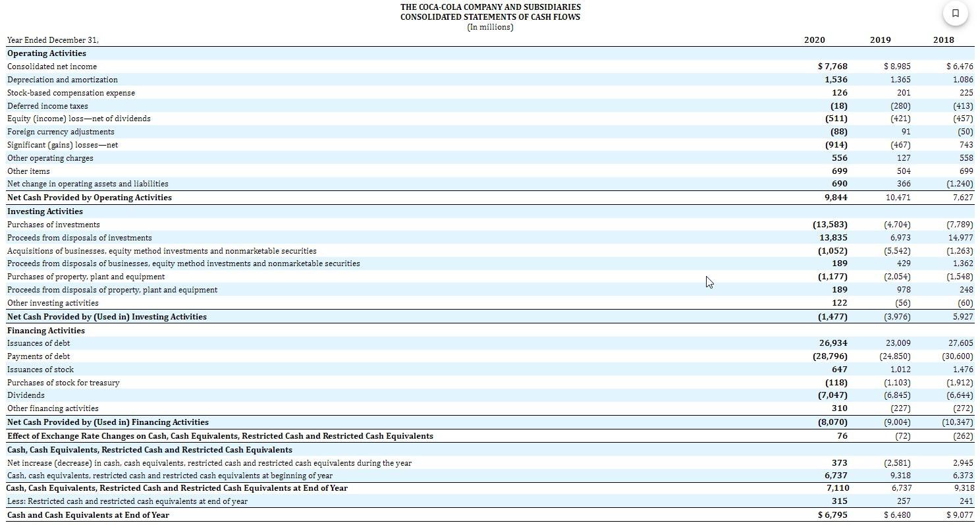Click 'Cash... at beginning of year' row label
This screenshot has width=980, height=525.
point(170,476)
